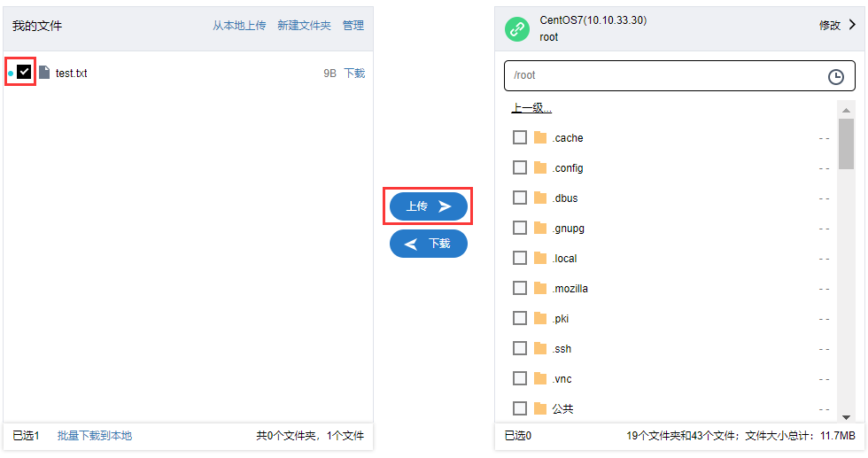The width and height of the screenshot is (868, 458).
Task: Click the .ssh folder icon
Action: 540,348
